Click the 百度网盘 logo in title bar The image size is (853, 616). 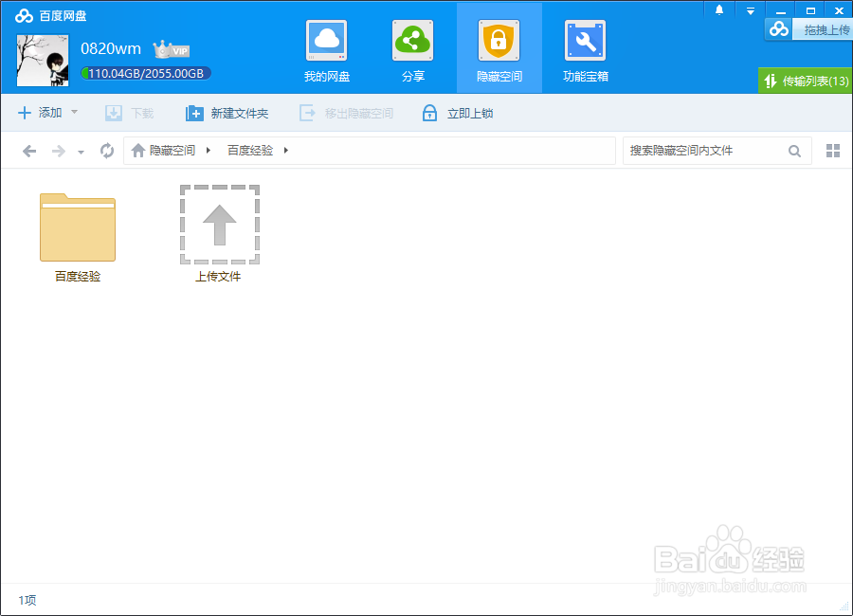pos(50,16)
